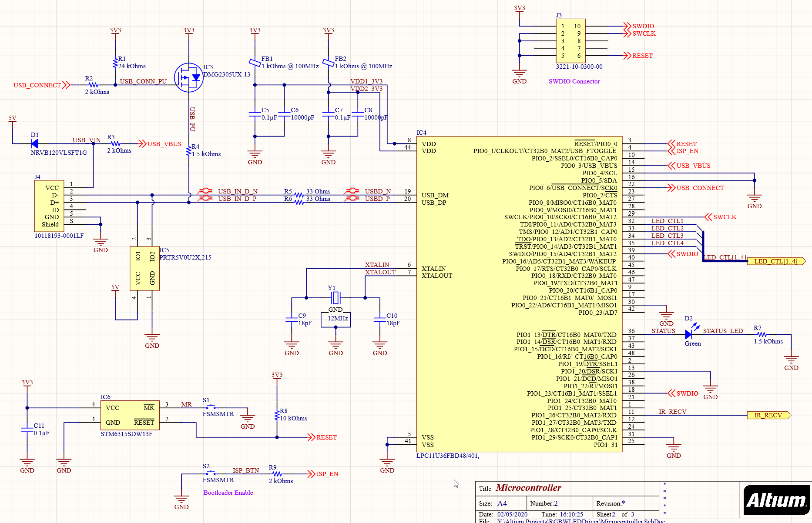Select the C9 18pF capacitor symbol

pyautogui.click(x=292, y=320)
